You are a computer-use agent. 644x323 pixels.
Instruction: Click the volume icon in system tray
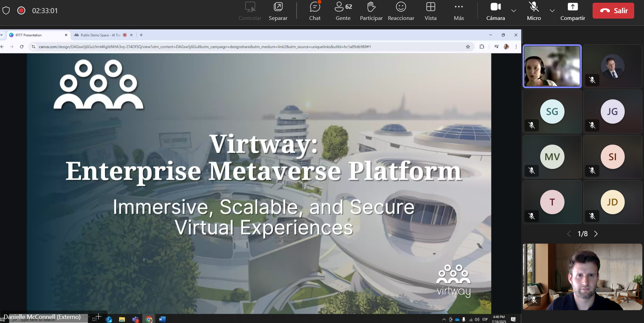point(477,319)
